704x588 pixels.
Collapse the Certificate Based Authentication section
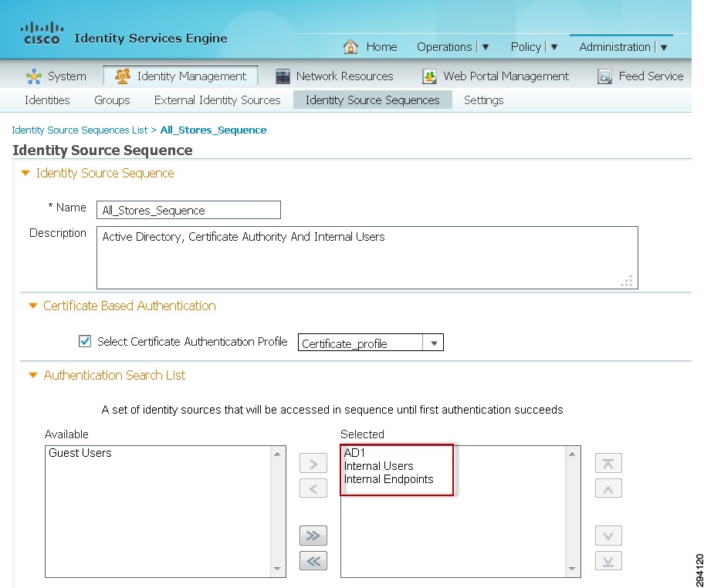click(32, 306)
